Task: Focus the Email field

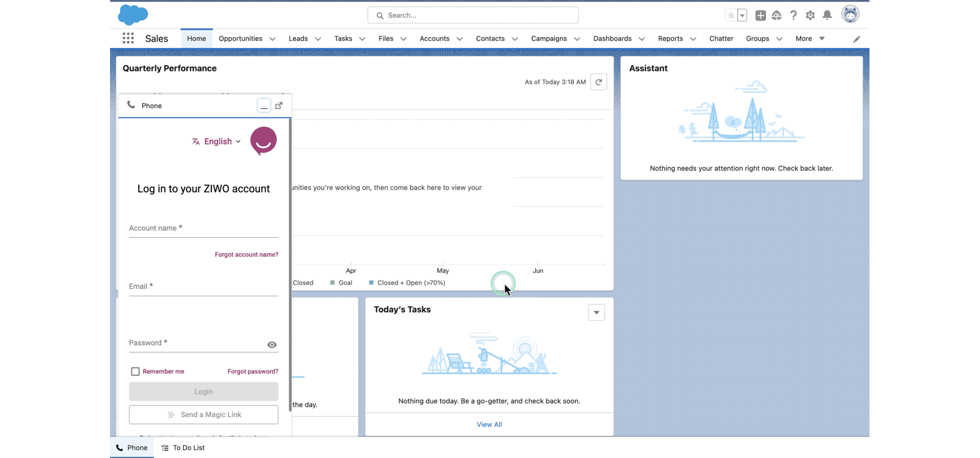Action: [x=204, y=287]
